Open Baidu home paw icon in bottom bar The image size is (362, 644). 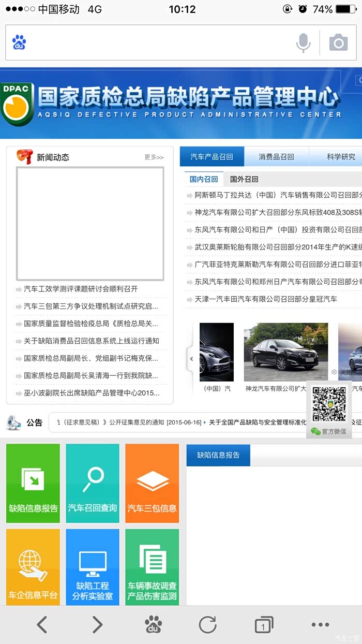153,625
